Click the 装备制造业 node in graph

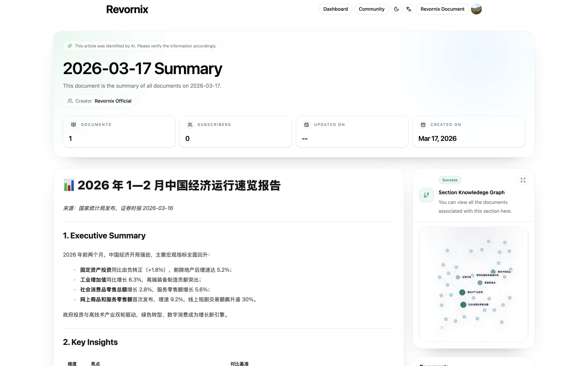pos(480,283)
